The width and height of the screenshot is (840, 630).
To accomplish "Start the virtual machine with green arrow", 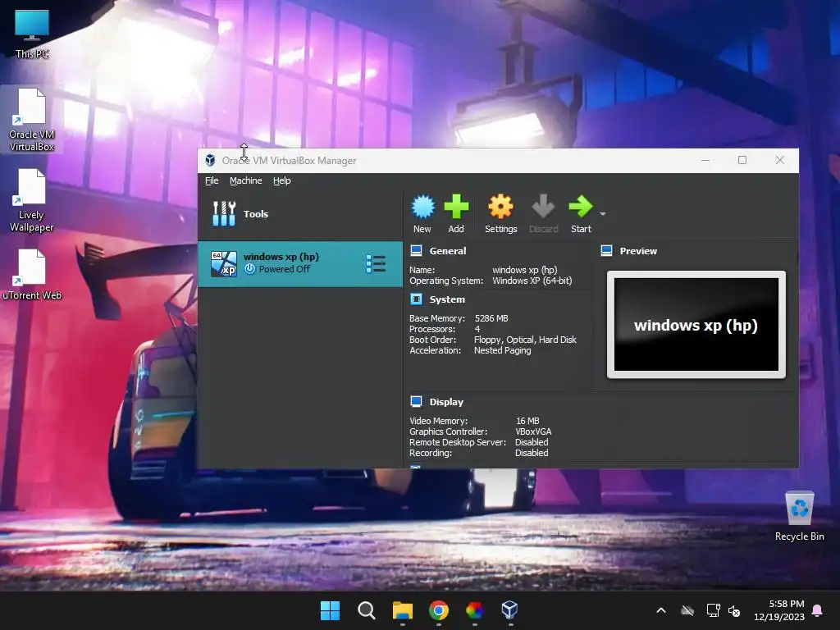I will [580, 207].
